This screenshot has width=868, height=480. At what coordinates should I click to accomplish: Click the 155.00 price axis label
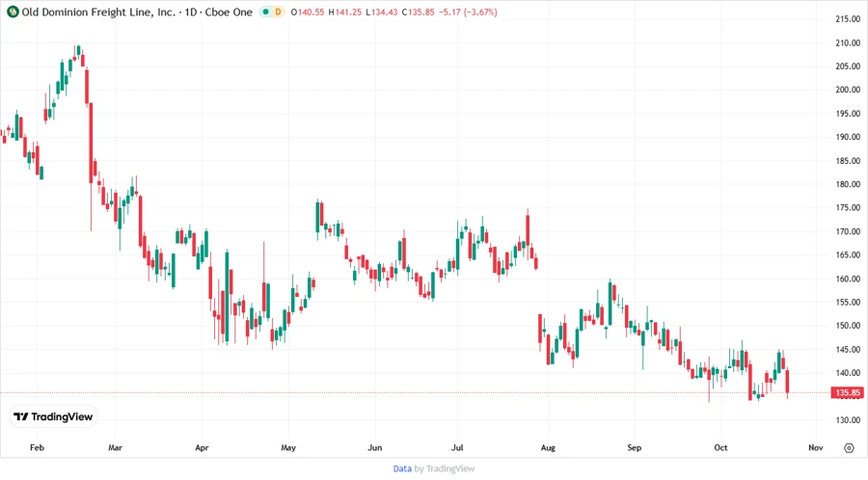coord(848,303)
